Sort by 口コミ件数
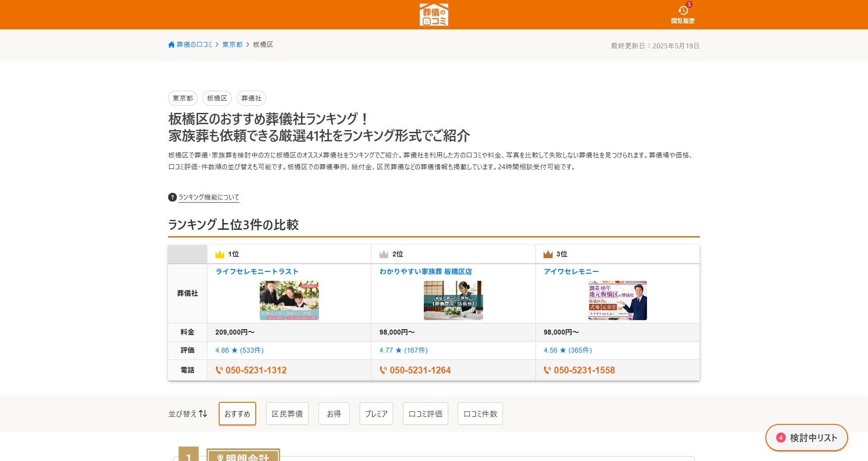The height and width of the screenshot is (461, 868). 480,414
